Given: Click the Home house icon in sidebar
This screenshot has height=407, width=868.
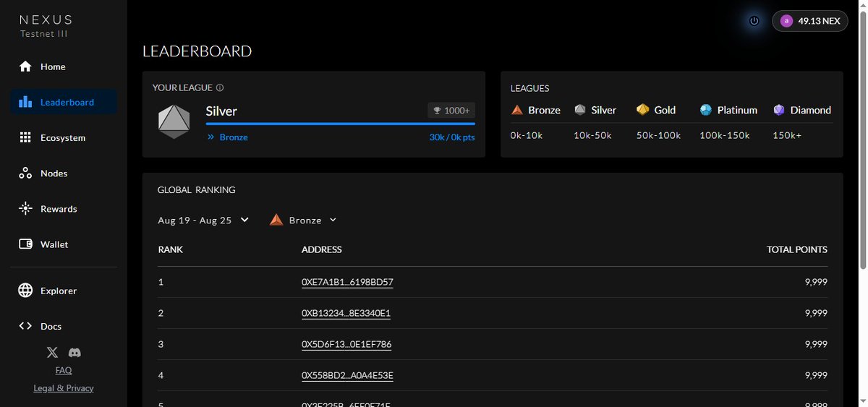Looking at the screenshot, I should coord(25,67).
